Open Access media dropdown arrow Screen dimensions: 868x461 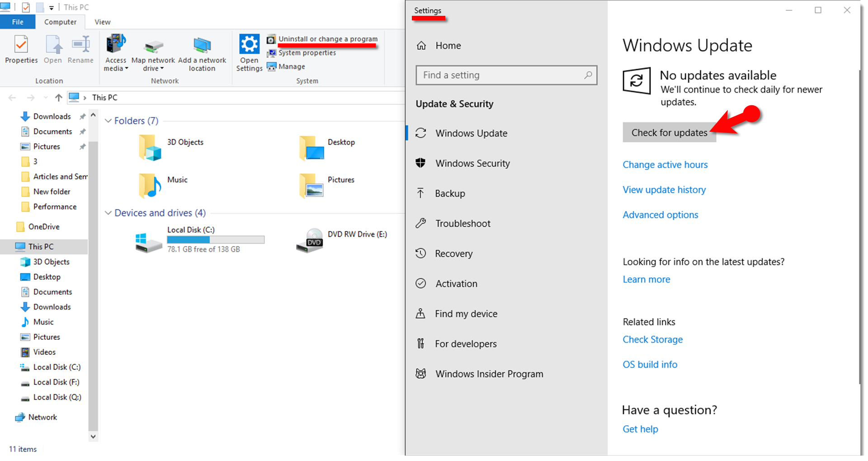pos(127,69)
